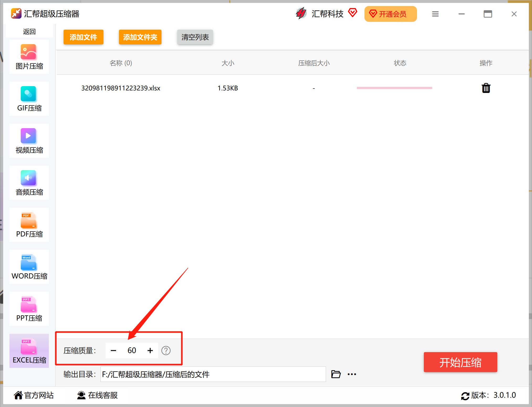Click the 添加文件 button

(84, 37)
